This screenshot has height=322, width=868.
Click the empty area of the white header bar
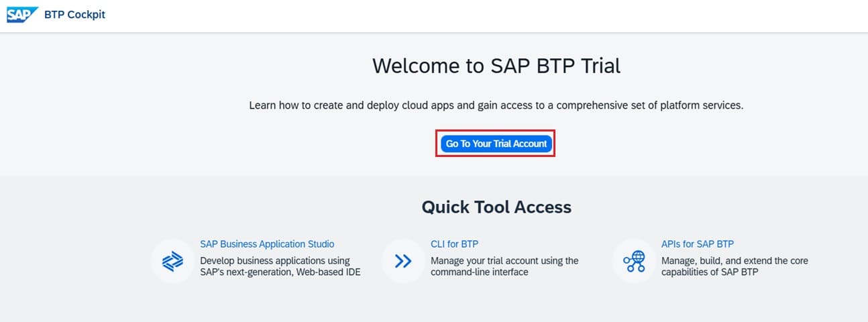pyautogui.click(x=470, y=15)
